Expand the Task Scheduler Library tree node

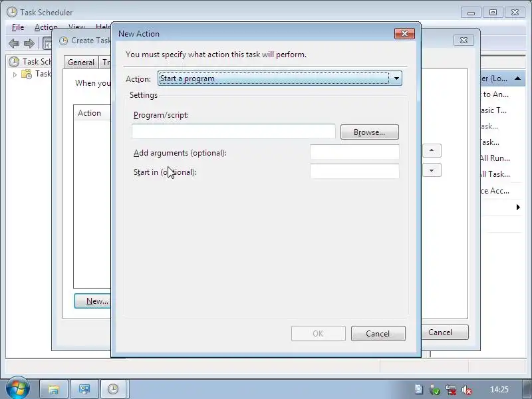pos(15,74)
